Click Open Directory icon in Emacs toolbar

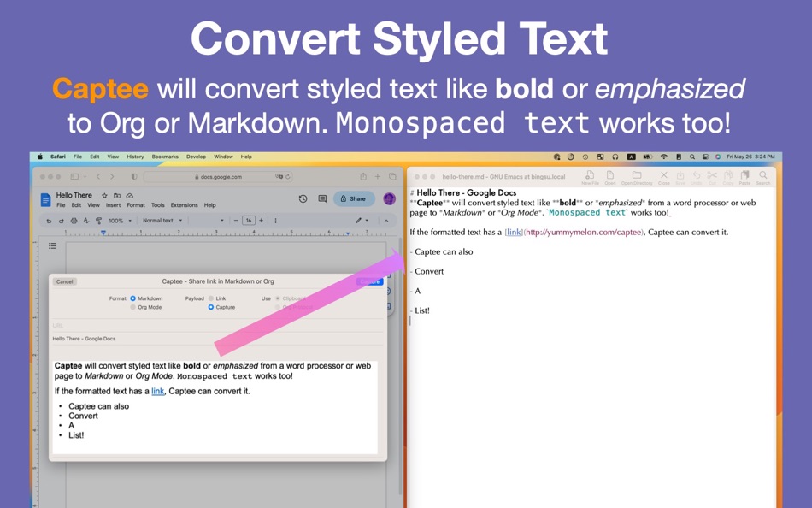coord(637,175)
